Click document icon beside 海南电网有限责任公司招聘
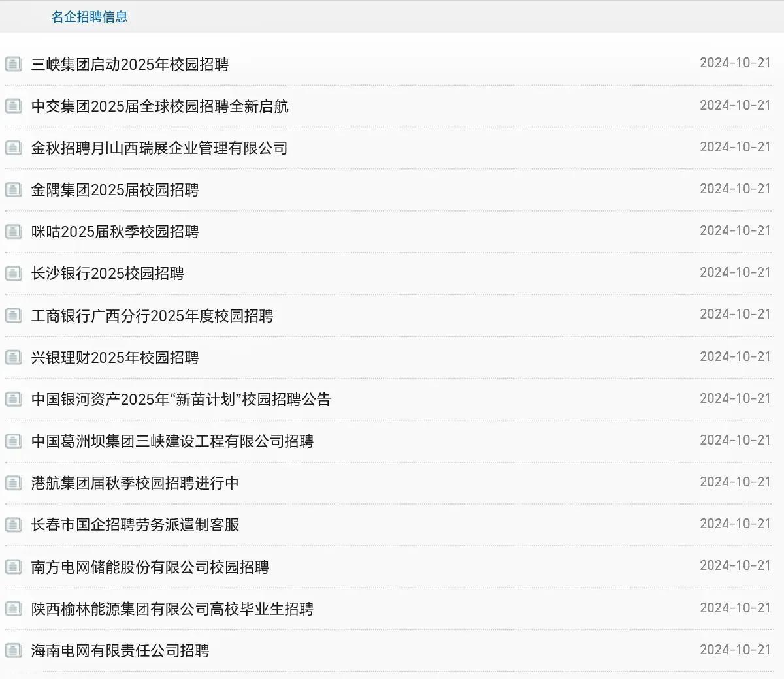This screenshot has width=784, height=679. click(14, 650)
